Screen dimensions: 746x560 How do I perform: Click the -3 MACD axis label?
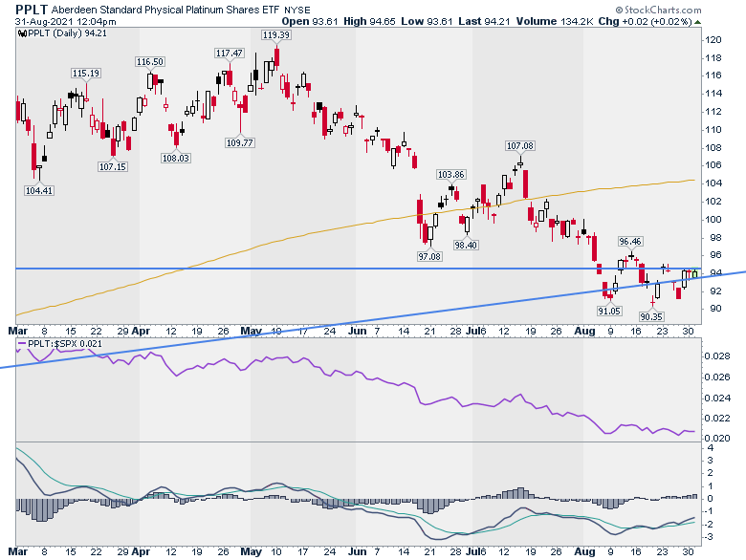click(708, 537)
